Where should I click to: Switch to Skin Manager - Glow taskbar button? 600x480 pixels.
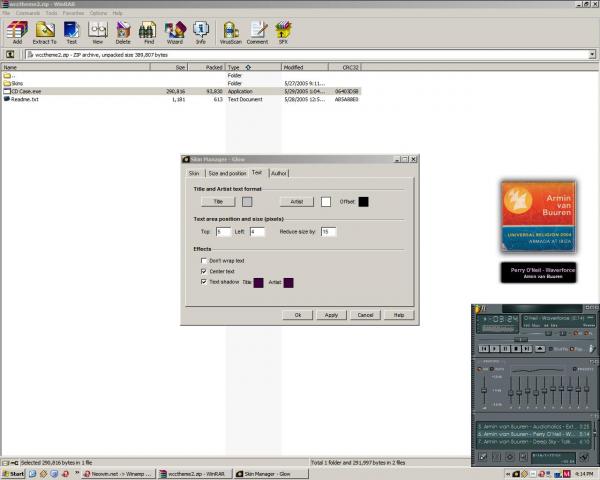click(x=271, y=474)
